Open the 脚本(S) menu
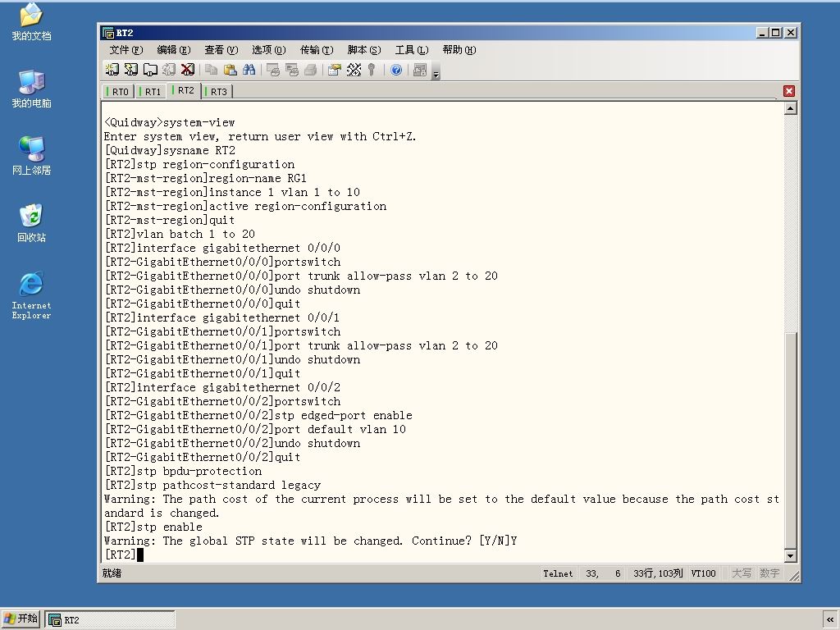840x630 pixels. coord(364,50)
